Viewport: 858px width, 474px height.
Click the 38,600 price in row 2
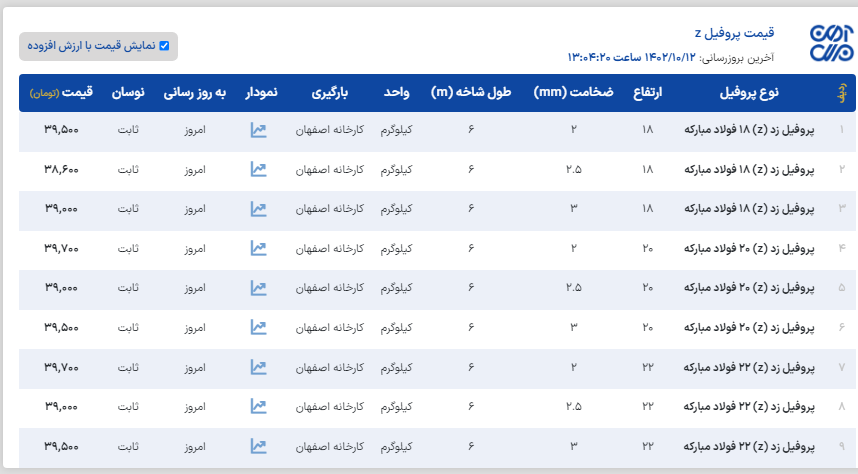[x=62, y=170]
